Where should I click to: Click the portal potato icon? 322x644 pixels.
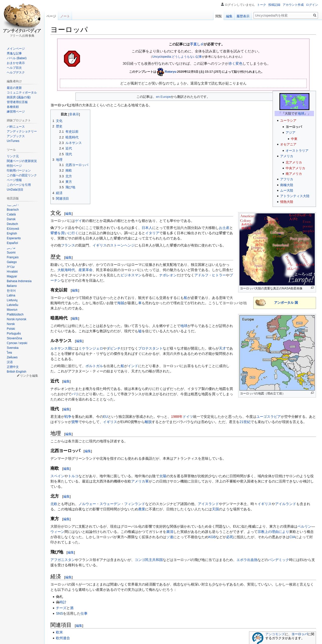pyautogui.click(x=260, y=303)
